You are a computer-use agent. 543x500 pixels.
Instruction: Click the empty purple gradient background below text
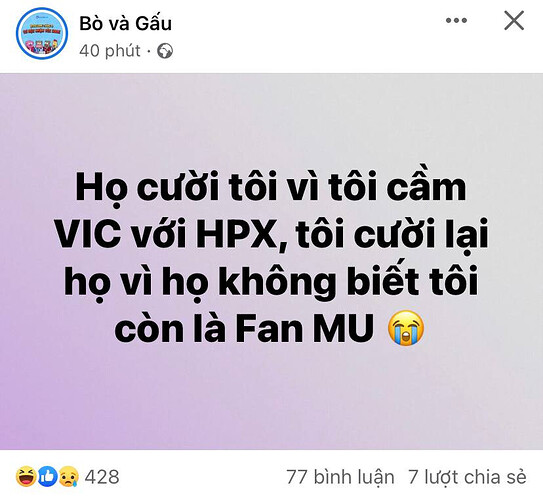(272, 398)
